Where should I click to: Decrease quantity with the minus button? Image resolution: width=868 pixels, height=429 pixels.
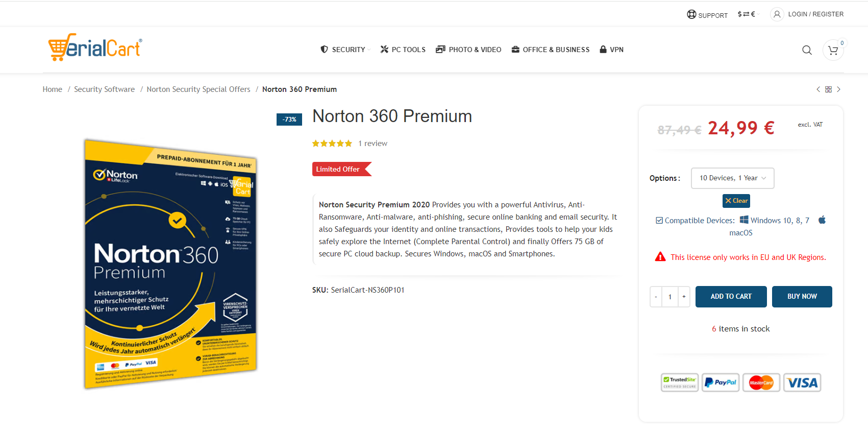click(x=656, y=297)
